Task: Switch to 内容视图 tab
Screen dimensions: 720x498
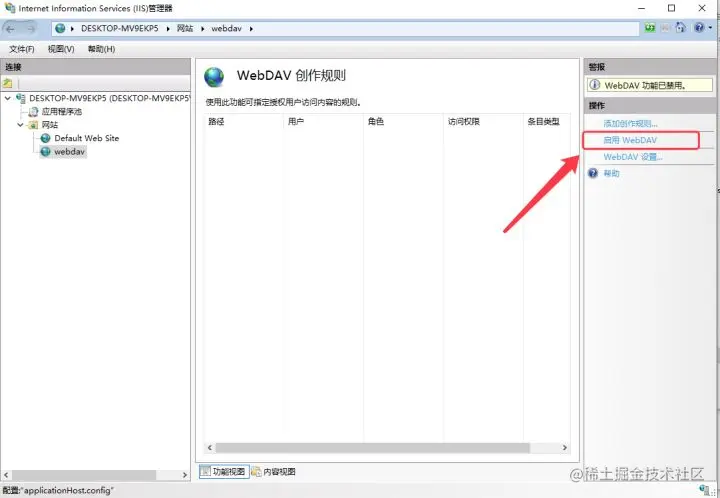Action: point(274,471)
